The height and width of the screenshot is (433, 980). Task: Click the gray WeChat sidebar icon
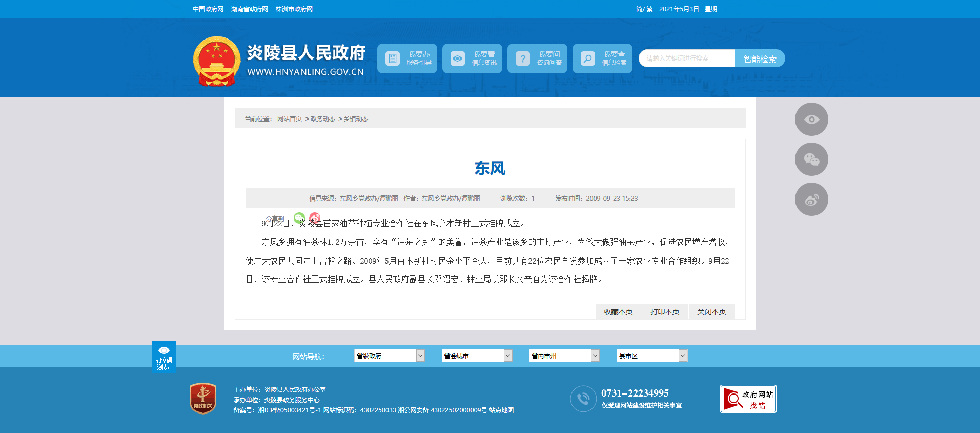coord(811,160)
